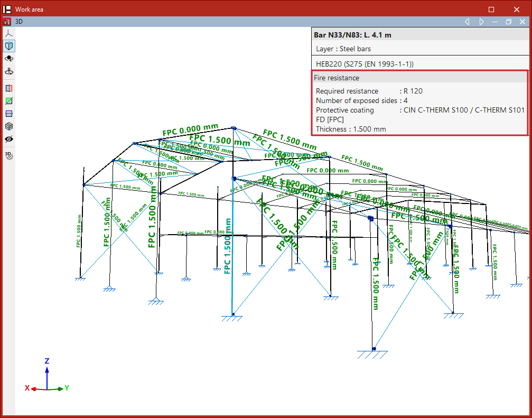The height and width of the screenshot is (418, 532).
Task: Click the rotate-around-vertical-axis tool
Action: [x=8, y=71]
